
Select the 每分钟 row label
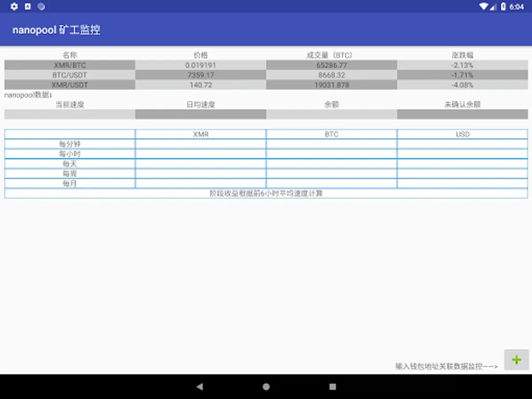(x=70, y=144)
